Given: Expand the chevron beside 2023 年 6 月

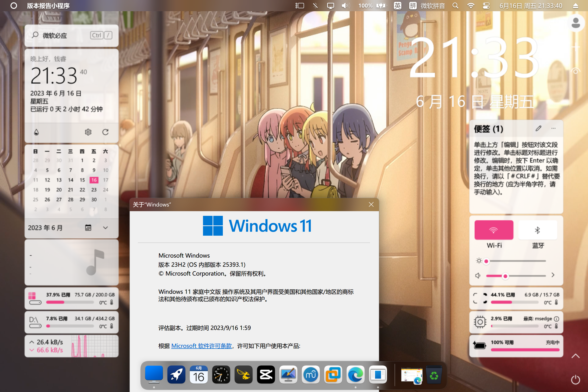Looking at the screenshot, I should tap(105, 228).
